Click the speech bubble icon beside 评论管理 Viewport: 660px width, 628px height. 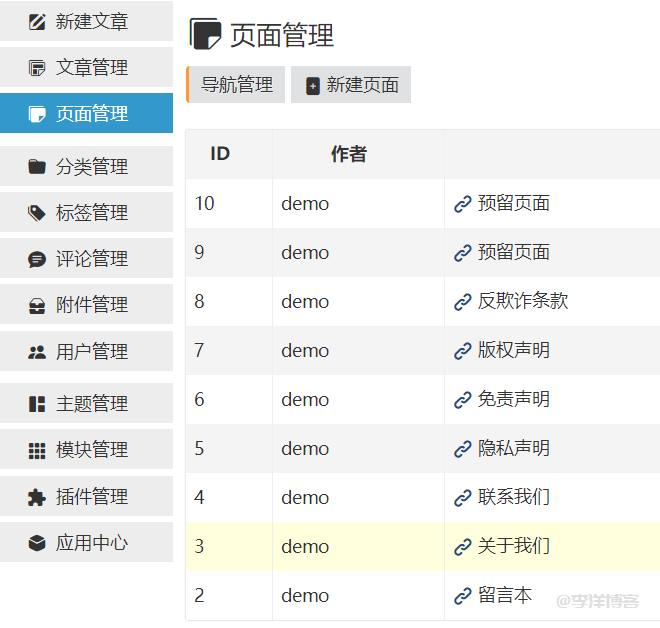tap(37, 259)
